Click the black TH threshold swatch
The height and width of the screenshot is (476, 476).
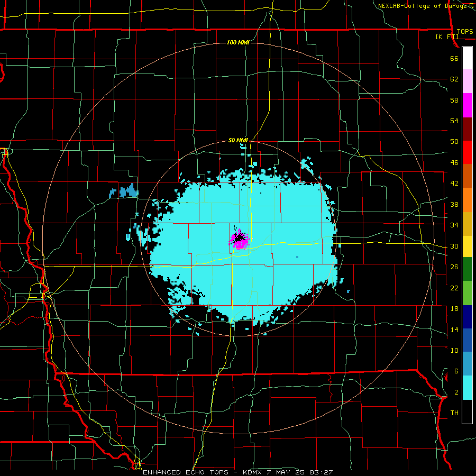[x=467, y=411]
